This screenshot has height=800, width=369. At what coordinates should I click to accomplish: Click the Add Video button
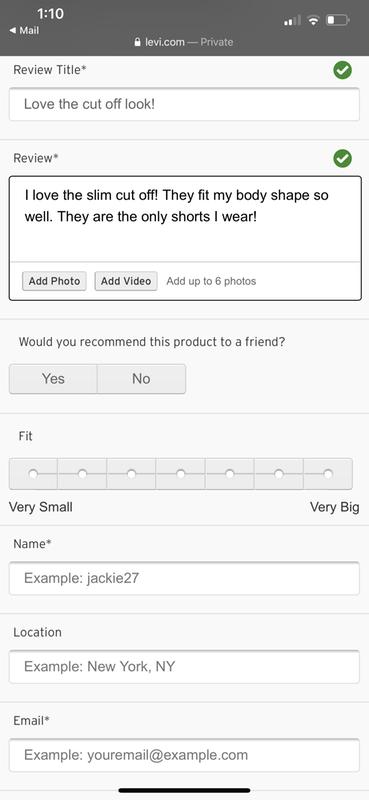(126, 281)
